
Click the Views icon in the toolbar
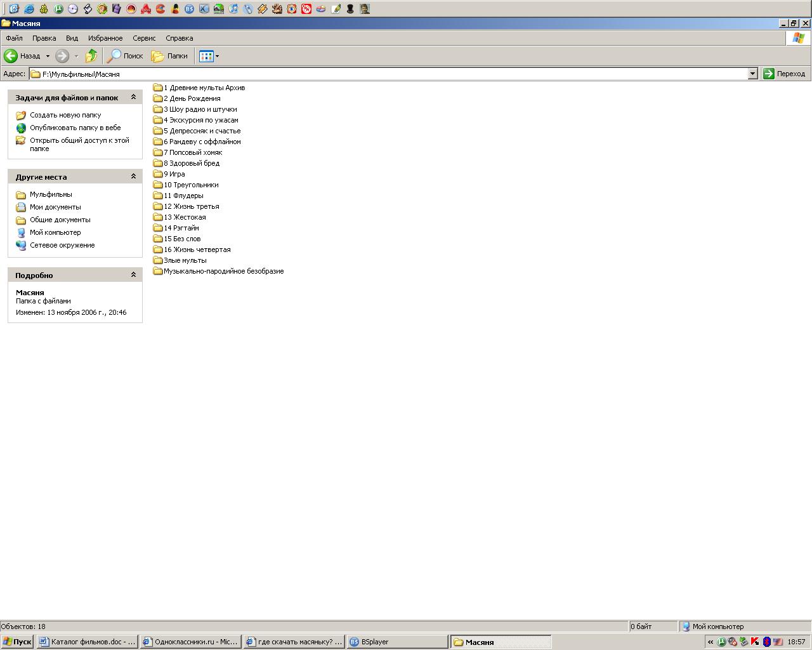pyautogui.click(x=206, y=56)
